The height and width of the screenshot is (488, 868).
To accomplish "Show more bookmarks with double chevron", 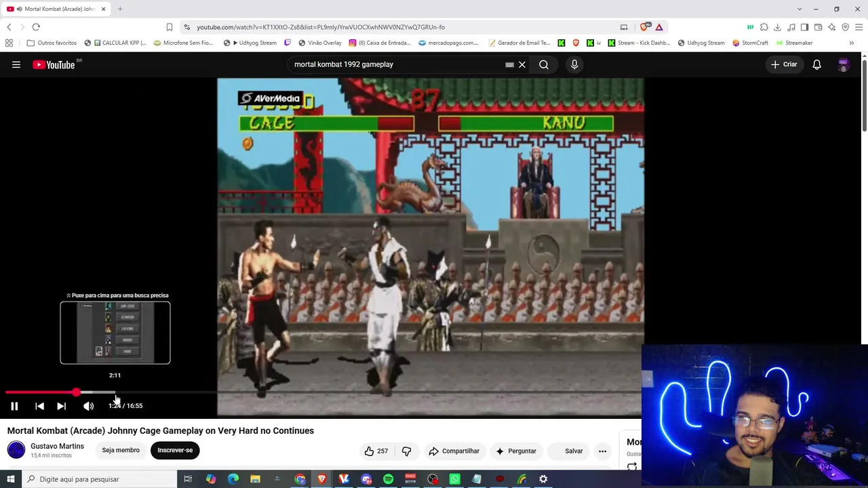I will 851,43.
